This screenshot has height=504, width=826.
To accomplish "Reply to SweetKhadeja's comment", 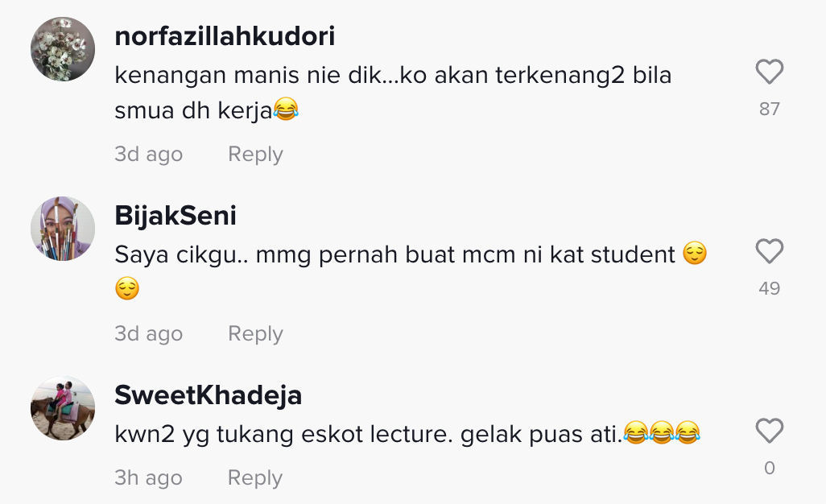I will 255,477.
